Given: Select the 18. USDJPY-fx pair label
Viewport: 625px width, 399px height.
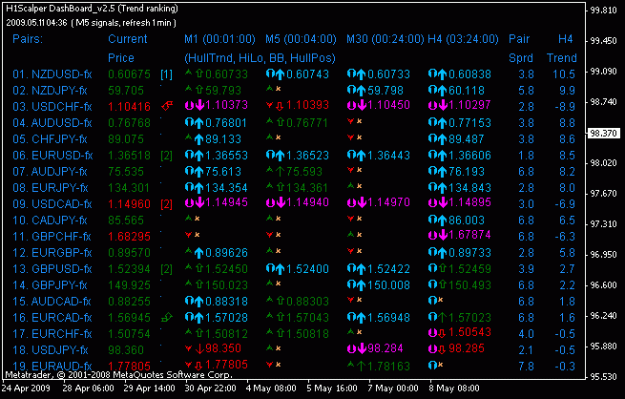Looking at the screenshot, I should coord(50,350).
